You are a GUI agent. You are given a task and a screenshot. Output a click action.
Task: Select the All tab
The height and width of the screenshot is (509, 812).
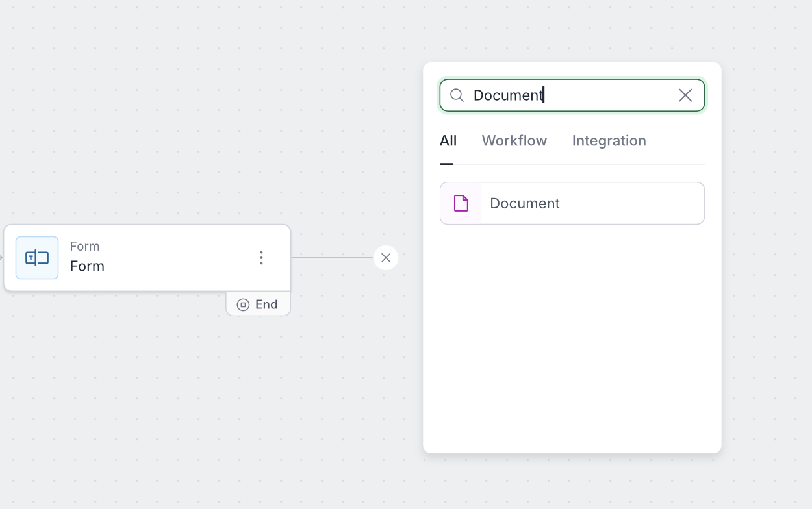pos(448,141)
